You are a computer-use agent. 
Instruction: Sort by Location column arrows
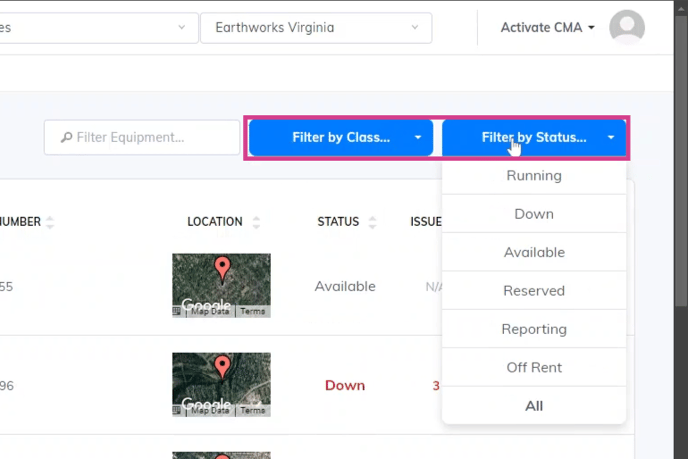coord(256,222)
